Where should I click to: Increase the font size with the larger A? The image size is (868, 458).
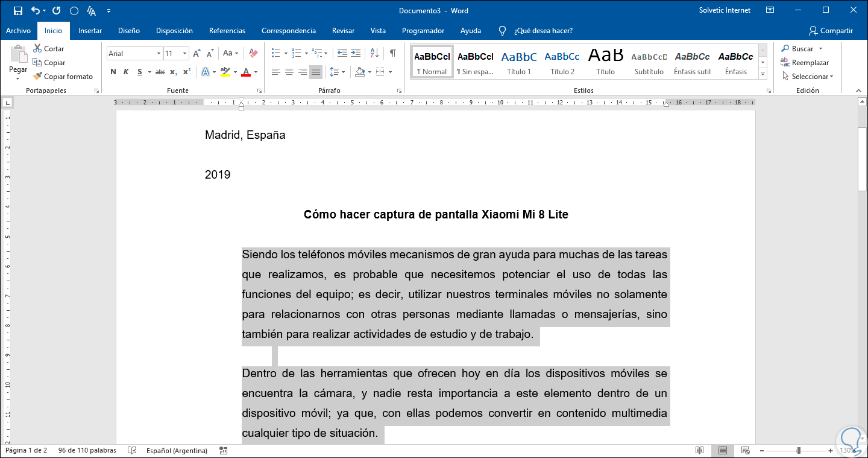click(x=197, y=54)
